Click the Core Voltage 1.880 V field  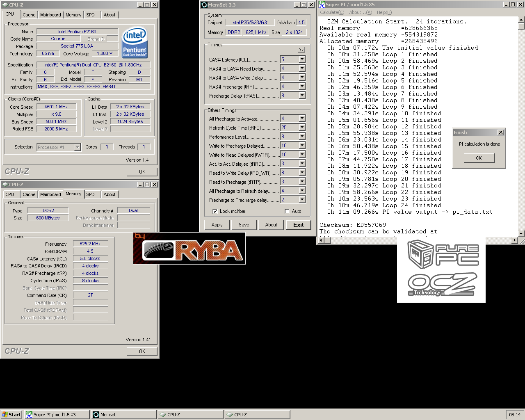point(105,53)
